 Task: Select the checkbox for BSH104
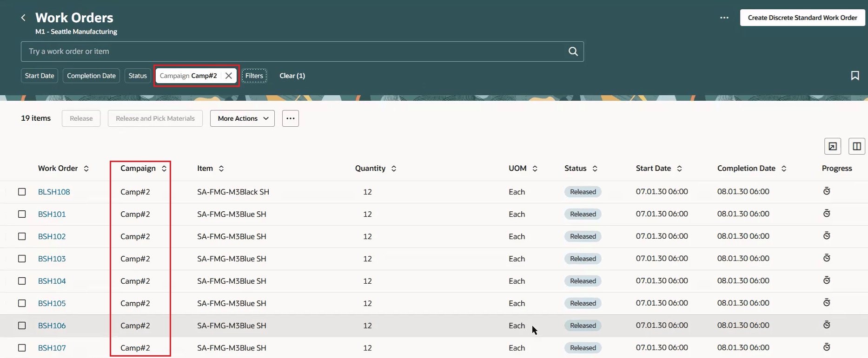(x=22, y=281)
